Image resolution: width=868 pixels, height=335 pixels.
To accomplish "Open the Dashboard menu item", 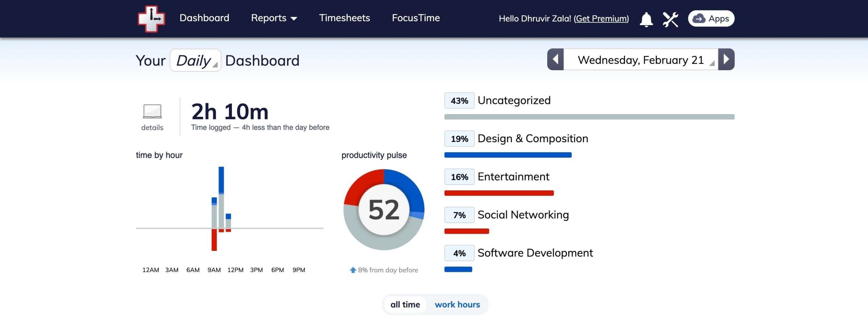I will pyautogui.click(x=204, y=18).
